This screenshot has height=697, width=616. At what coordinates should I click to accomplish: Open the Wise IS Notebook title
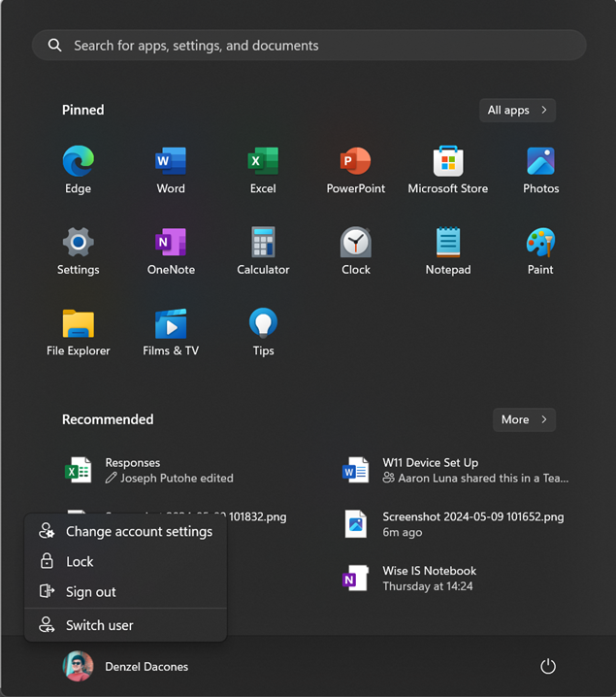click(429, 571)
